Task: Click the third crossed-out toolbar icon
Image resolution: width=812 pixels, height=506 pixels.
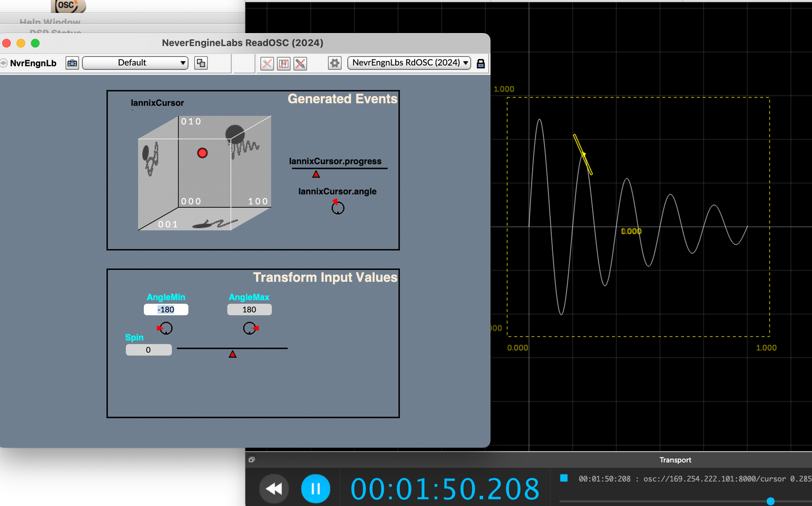Action: [301, 64]
